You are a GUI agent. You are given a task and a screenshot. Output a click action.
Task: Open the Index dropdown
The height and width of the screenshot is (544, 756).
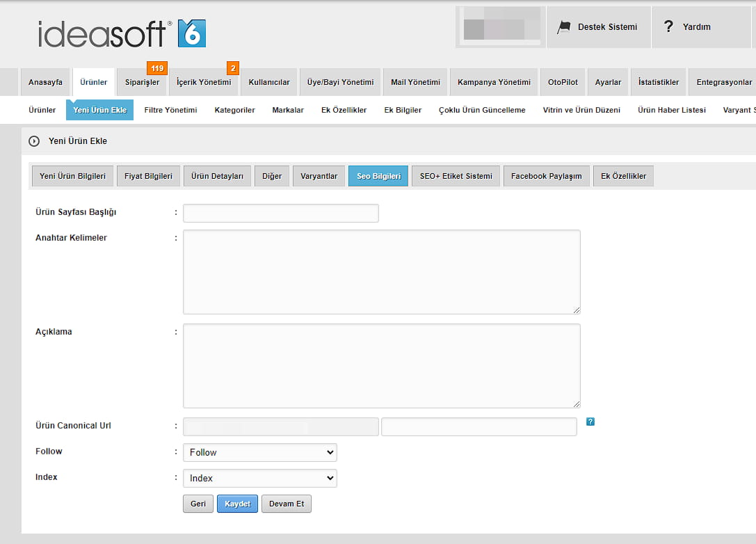pyautogui.click(x=259, y=478)
